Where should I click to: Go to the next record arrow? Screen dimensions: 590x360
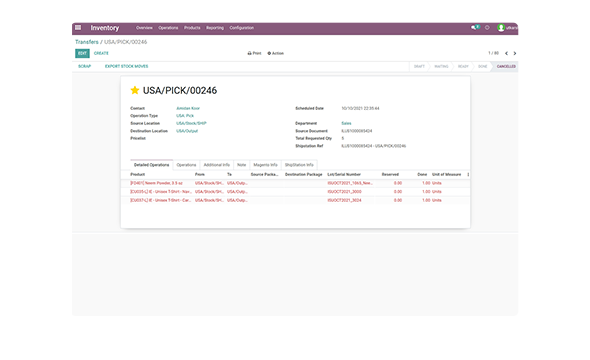tap(515, 53)
